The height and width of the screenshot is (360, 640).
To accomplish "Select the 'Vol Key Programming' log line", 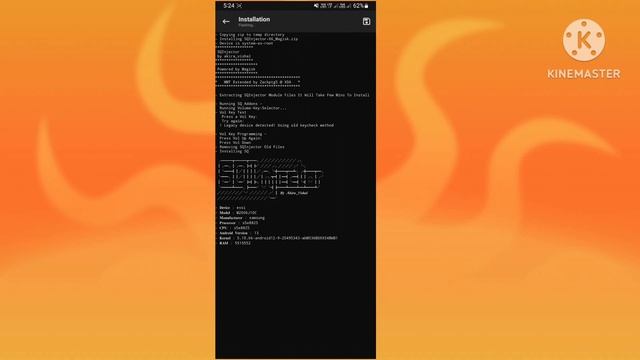I will [242, 134].
